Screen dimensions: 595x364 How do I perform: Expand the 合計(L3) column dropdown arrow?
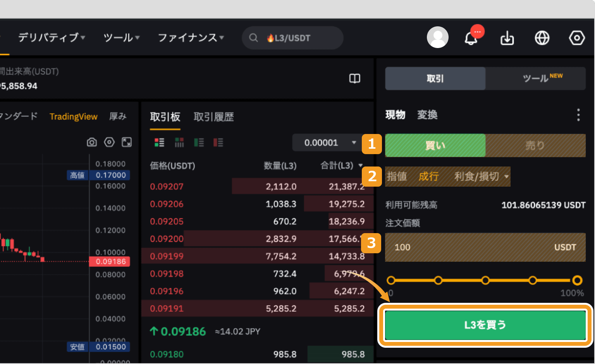pyautogui.click(x=361, y=165)
